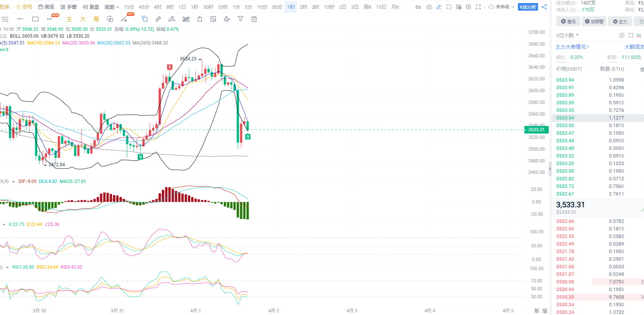
Task: Open the 信号 signal menu
Action: coord(24,7)
